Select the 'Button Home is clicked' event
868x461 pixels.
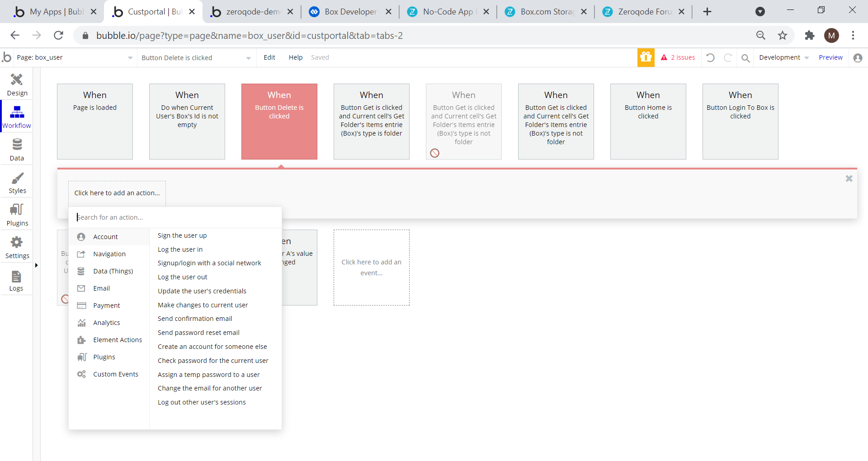[x=648, y=122]
